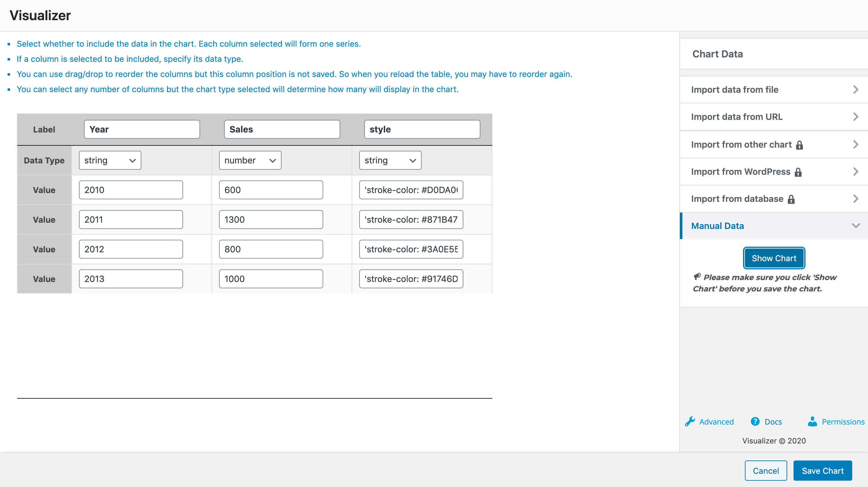Open the style column data type dropdown

[x=390, y=160]
